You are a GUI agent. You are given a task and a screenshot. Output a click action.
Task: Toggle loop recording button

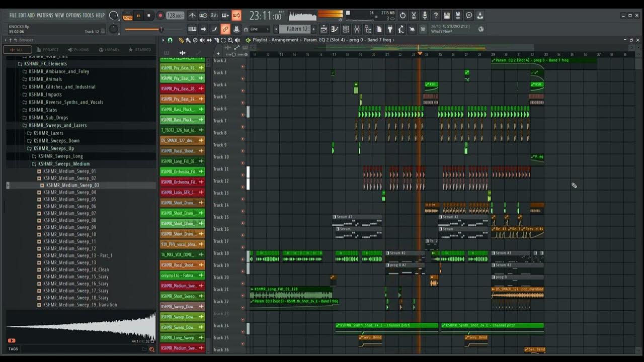(237, 16)
